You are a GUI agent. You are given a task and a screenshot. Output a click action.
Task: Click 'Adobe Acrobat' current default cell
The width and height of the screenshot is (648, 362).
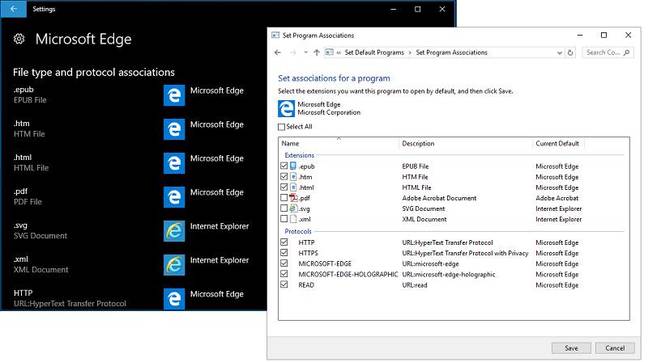(557, 198)
